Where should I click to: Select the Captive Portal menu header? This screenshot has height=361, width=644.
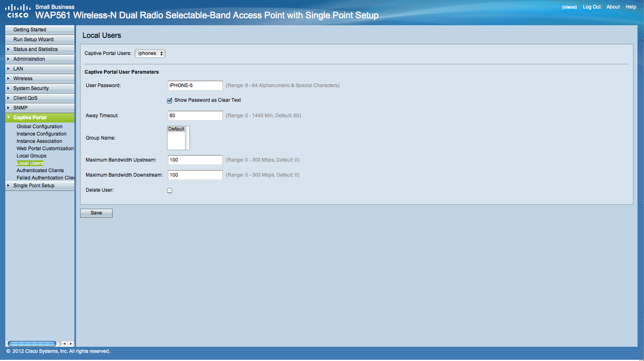[40, 118]
